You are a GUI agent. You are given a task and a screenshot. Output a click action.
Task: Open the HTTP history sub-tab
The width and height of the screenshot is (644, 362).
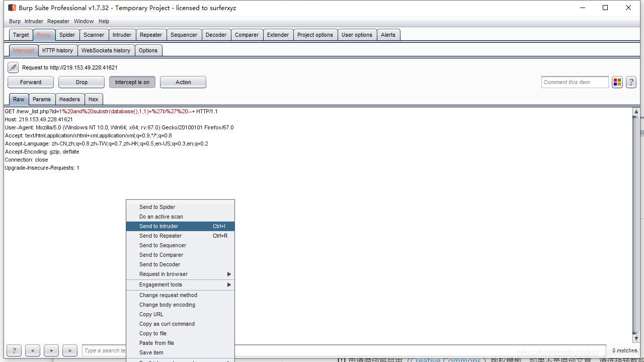tap(57, 50)
